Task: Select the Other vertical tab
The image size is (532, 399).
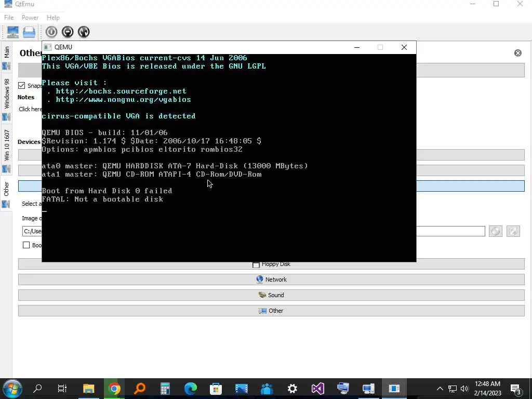Action: [x=6, y=193]
